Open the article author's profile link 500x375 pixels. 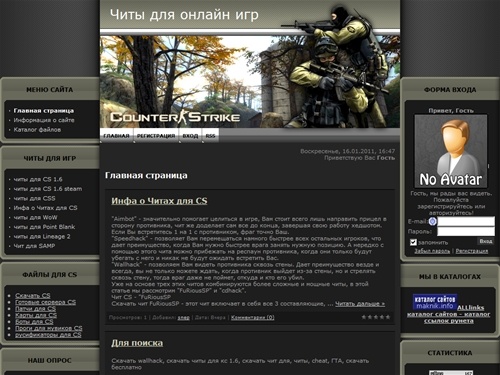point(183,318)
